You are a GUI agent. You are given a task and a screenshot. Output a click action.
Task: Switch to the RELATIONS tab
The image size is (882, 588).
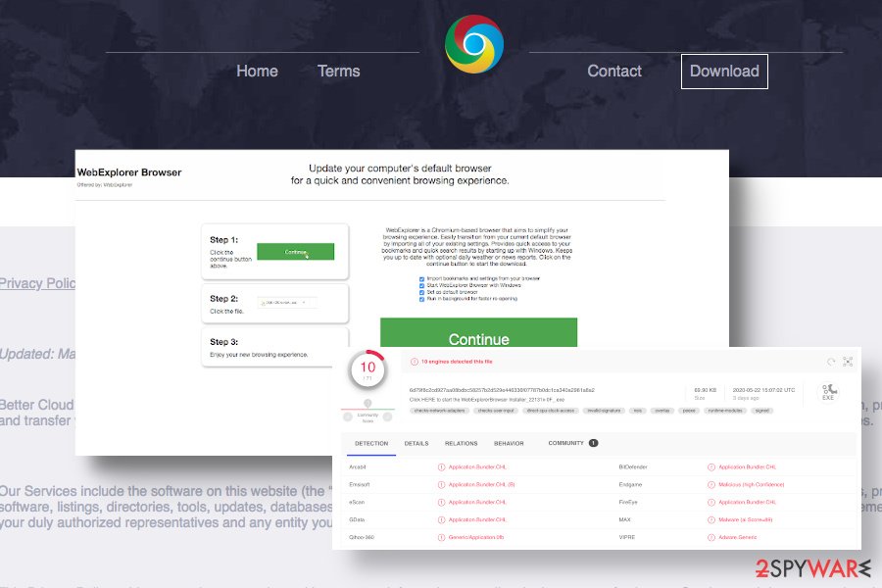coord(462,443)
